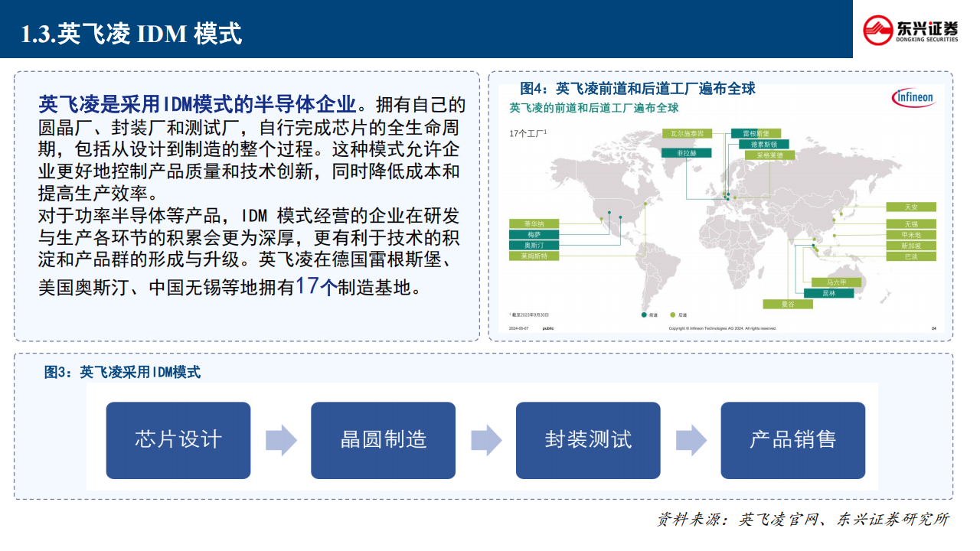980x551 pixels.
Task: Click the 莱姆斯特 map label
Action: point(534,256)
